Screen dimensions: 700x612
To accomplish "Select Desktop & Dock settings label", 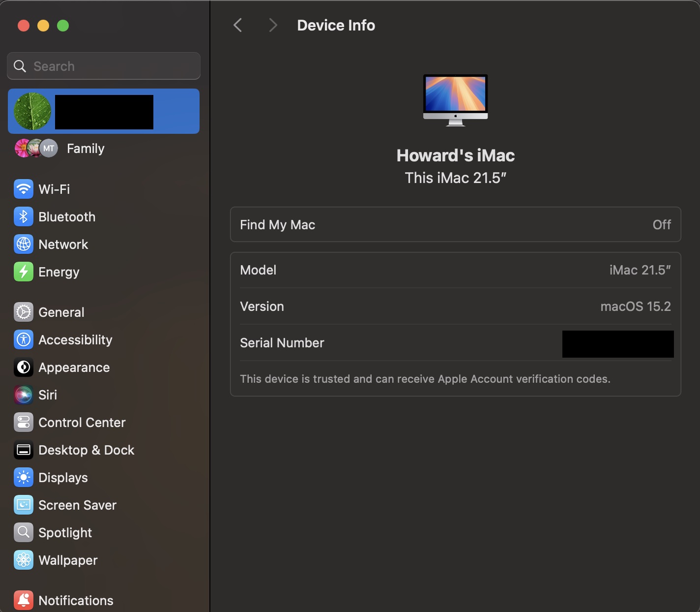I will click(x=87, y=450).
